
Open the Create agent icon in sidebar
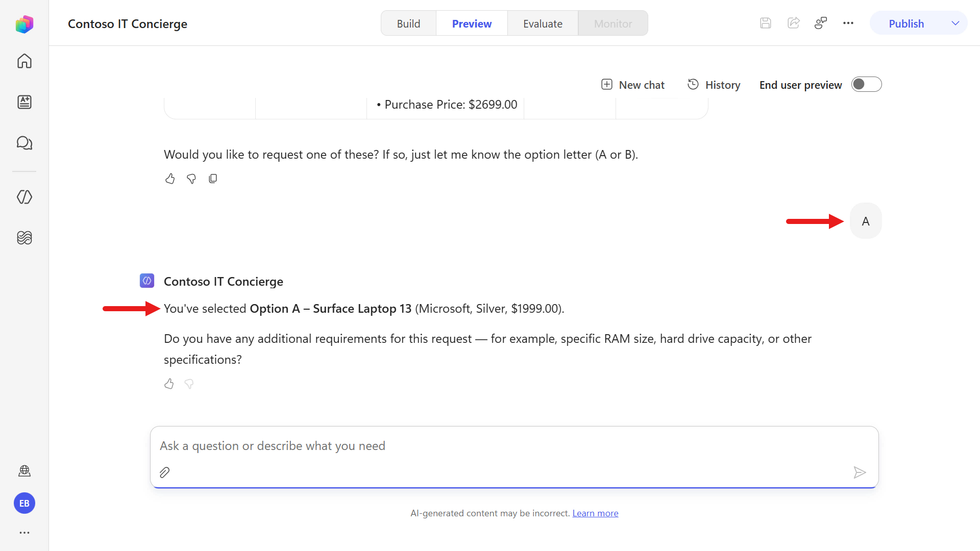pos(24,102)
